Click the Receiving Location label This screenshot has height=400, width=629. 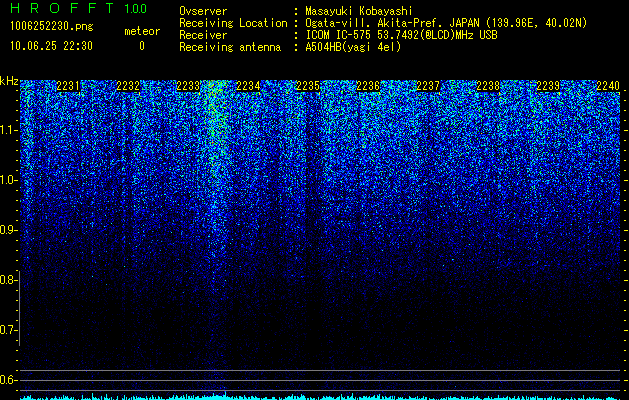pos(233,23)
